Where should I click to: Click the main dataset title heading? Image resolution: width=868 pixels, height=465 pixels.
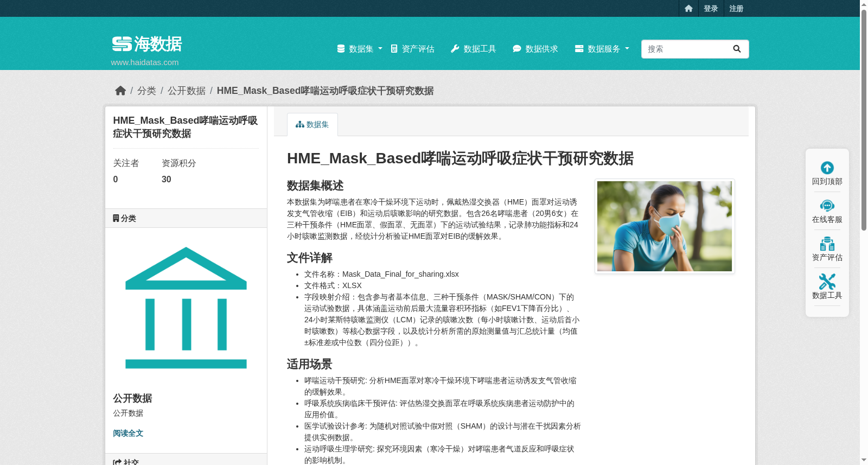coord(460,158)
